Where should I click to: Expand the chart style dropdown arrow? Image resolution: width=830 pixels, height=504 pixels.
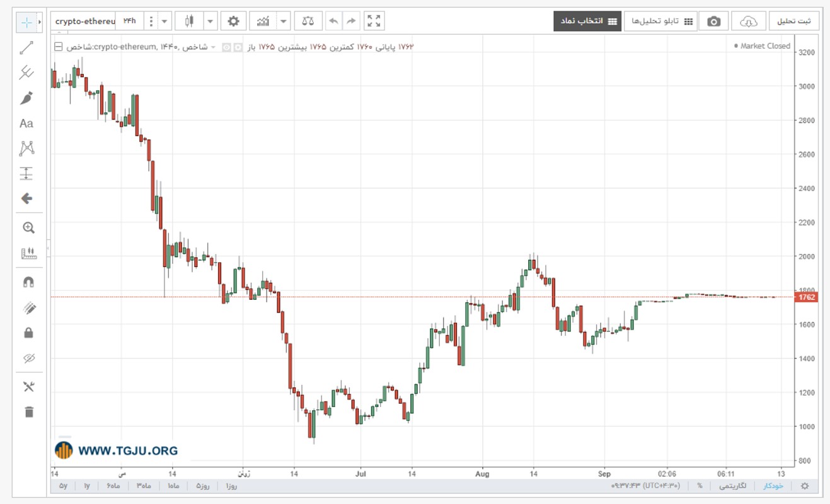[210, 21]
